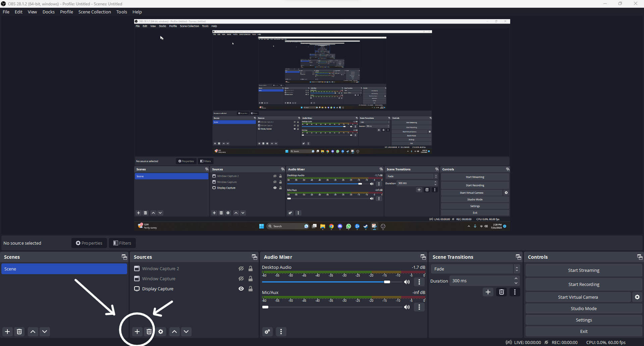Click Start Virtual Camera button
The image size is (644, 346).
point(578,297)
